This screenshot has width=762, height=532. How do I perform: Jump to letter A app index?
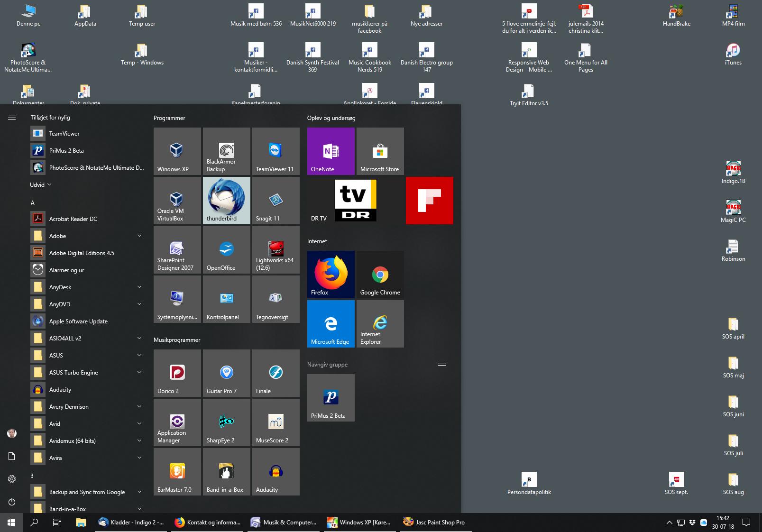pyautogui.click(x=33, y=202)
